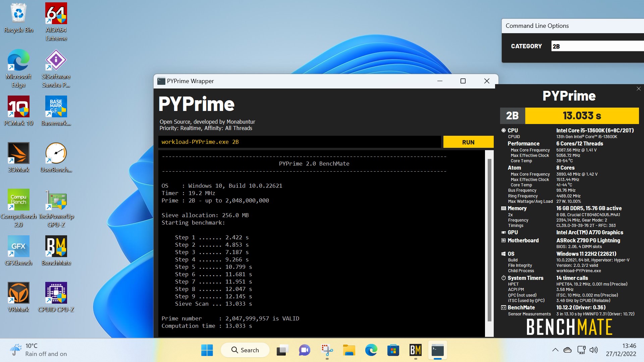Viewport: 644px width, 362px height.
Task: Click the 2B category label in result panel
Action: 513,116
